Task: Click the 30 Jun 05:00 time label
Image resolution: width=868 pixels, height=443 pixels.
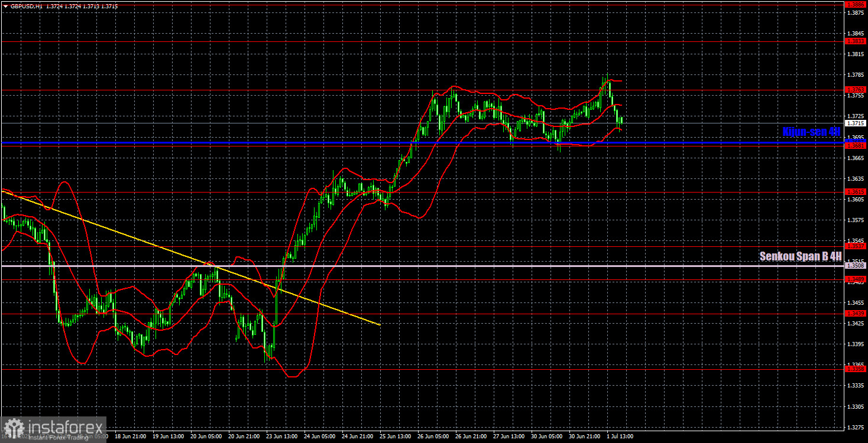Action: 546,437
